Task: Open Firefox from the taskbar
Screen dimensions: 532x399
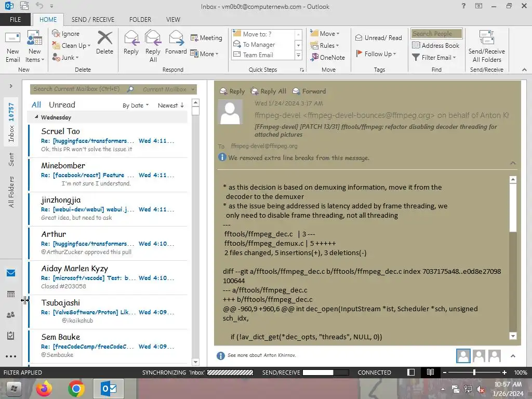Action: pyautogui.click(x=44, y=389)
